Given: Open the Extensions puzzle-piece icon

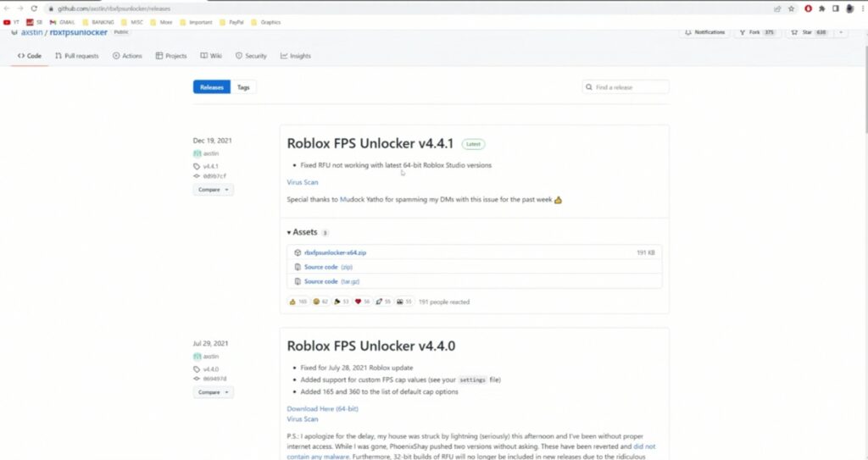Looking at the screenshot, I should pos(822,8).
